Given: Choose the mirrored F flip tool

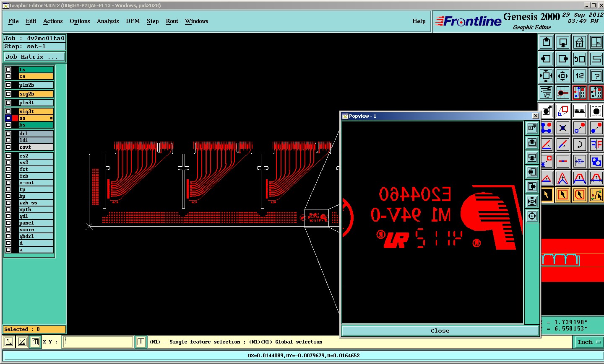Looking at the screenshot, I should (x=596, y=145).
